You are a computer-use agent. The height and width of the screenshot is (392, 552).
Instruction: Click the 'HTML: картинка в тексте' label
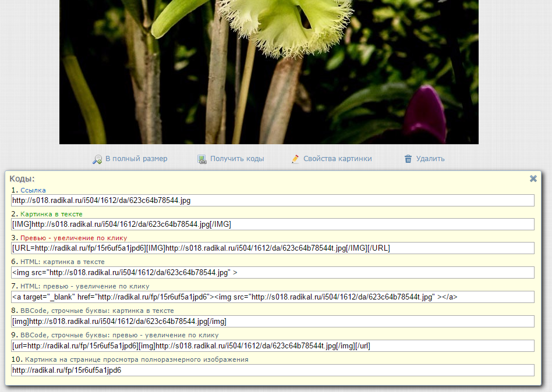pos(62,262)
